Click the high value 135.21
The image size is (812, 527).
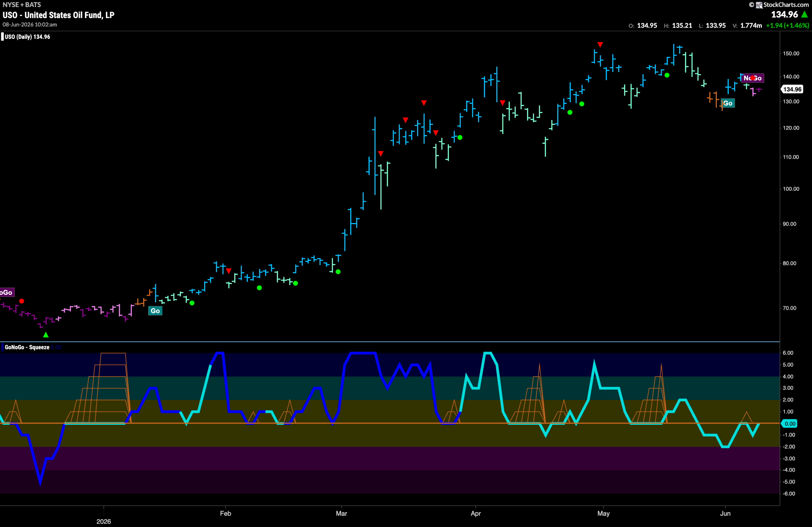click(x=682, y=26)
